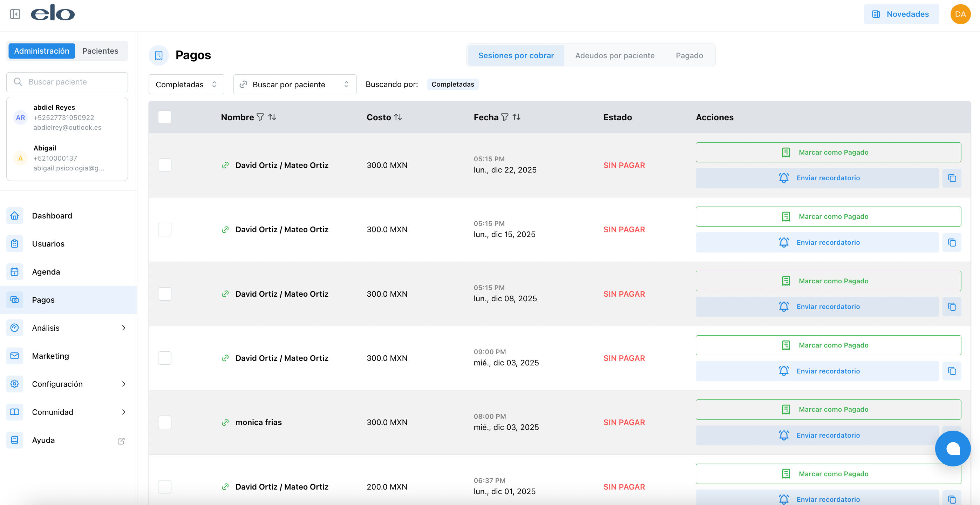980x505 pixels.
Task: Switch to the Adeudos por paciente tab
Action: pos(614,55)
